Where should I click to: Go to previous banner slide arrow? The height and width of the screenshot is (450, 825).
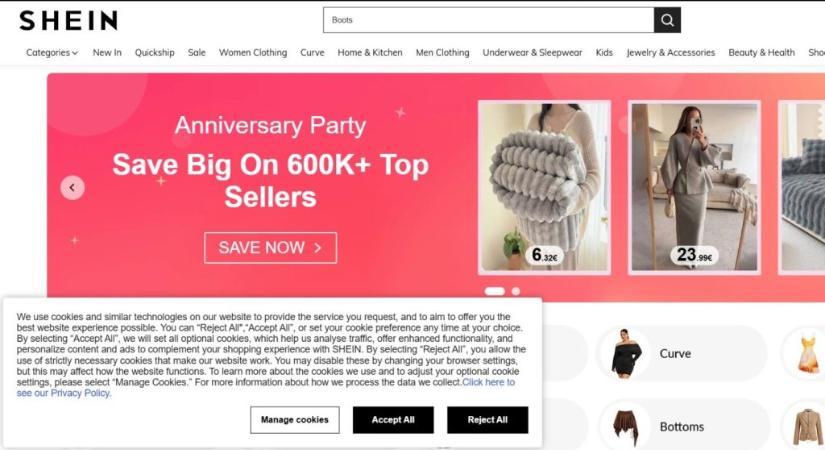point(72,187)
